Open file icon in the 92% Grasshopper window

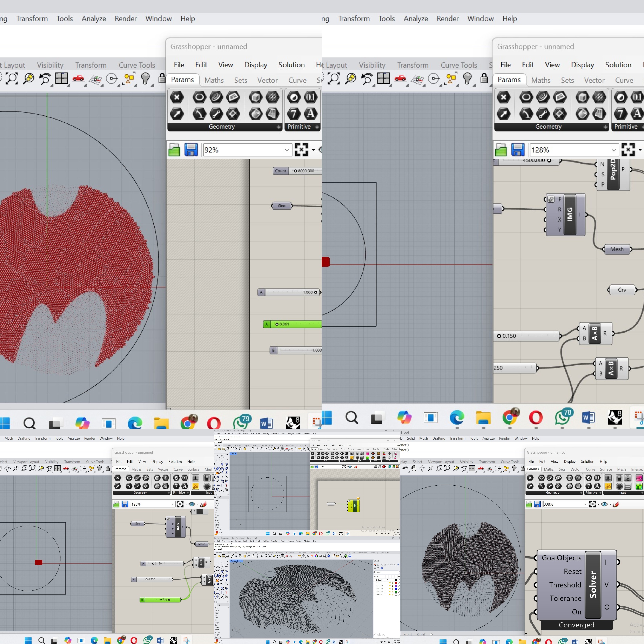click(x=174, y=150)
